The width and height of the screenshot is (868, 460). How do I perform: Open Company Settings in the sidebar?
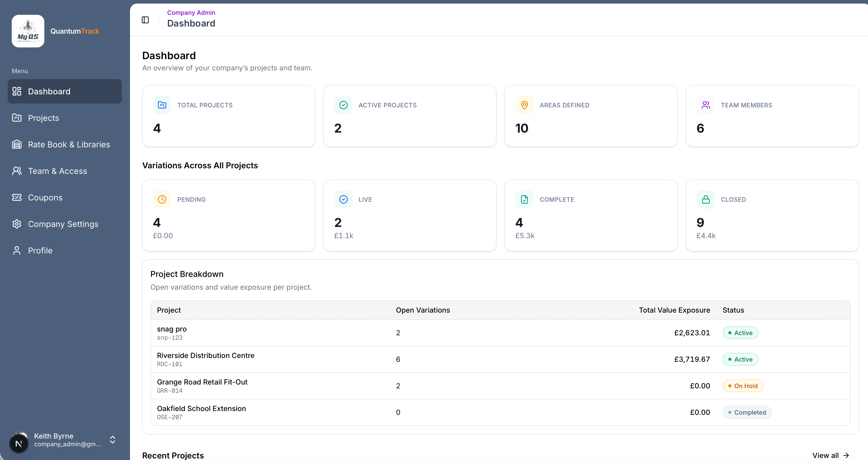click(65, 224)
